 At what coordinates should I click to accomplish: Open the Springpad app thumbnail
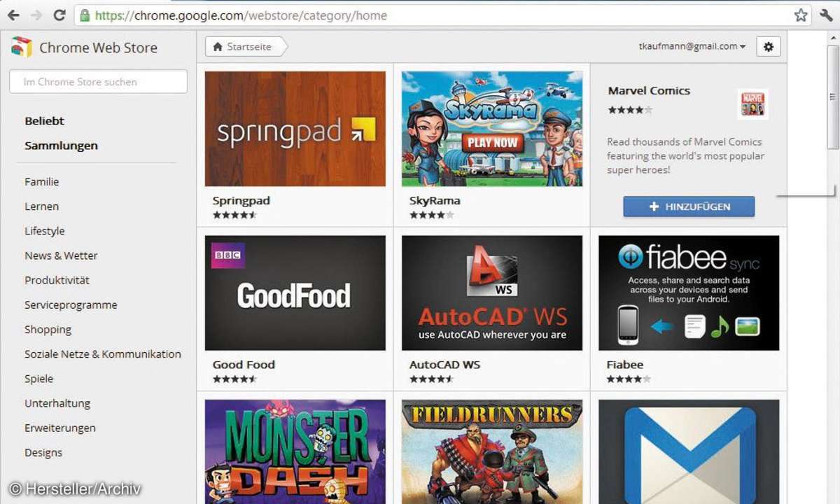coord(295,129)
